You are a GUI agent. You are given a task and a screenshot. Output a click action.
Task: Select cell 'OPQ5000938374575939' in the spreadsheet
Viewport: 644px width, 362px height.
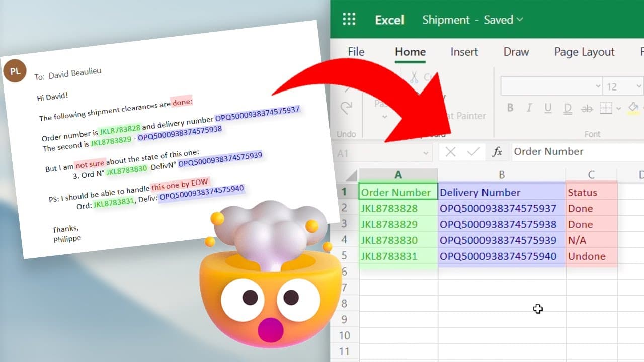coord(502,240)
